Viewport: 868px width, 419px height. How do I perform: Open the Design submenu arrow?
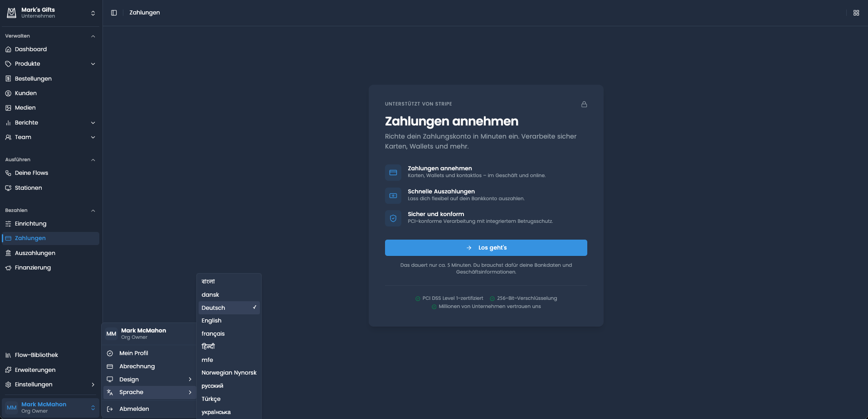[190, 380]
